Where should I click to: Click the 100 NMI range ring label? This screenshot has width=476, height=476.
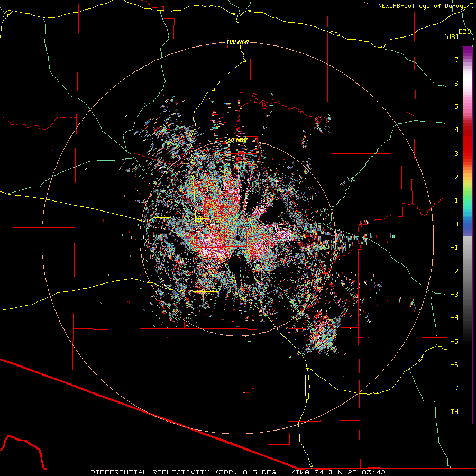click(237, 42)
